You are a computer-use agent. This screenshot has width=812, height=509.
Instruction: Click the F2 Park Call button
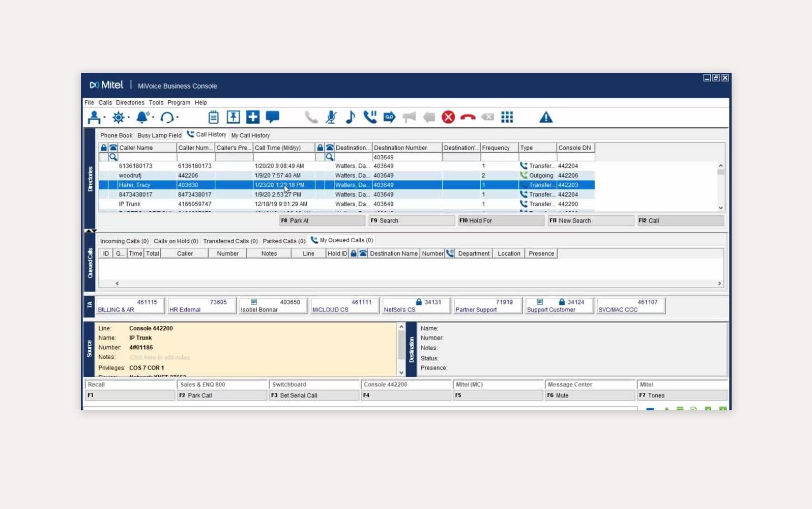[222, 395]
